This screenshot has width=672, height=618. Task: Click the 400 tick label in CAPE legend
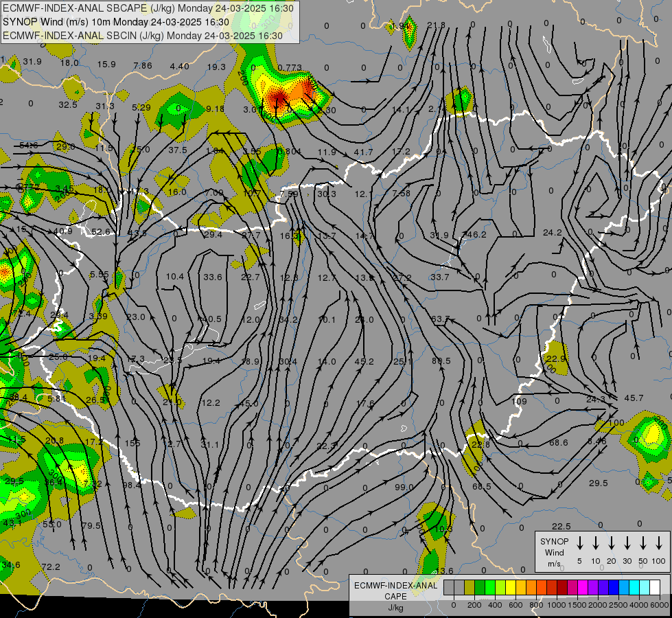click(x=495, y=605)
